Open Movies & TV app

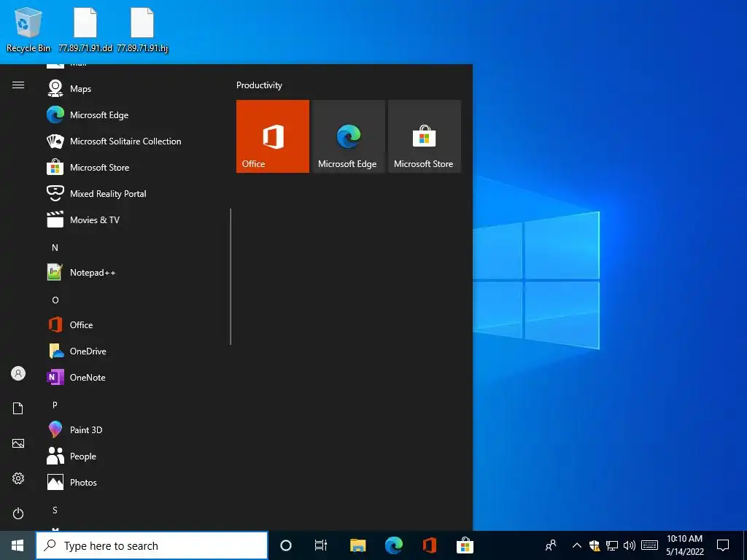coord(136,219)
